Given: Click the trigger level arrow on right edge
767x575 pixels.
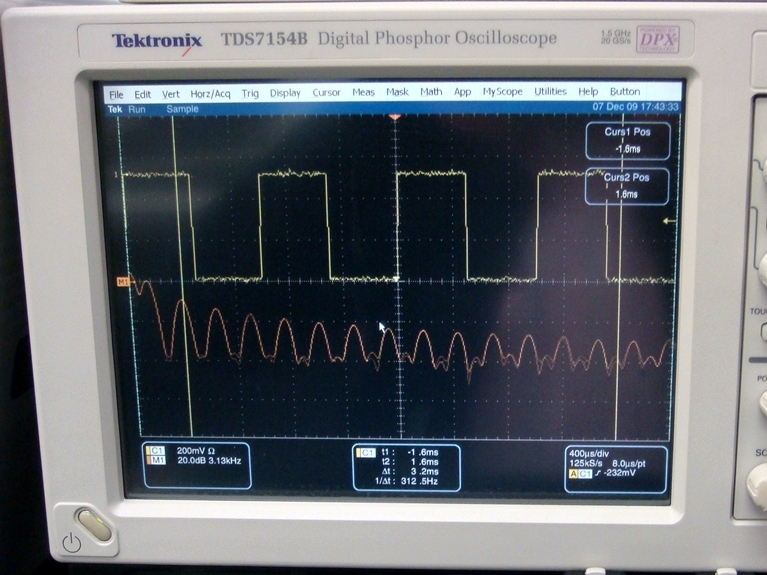Looking at the screenshot, I should [670, 221].
